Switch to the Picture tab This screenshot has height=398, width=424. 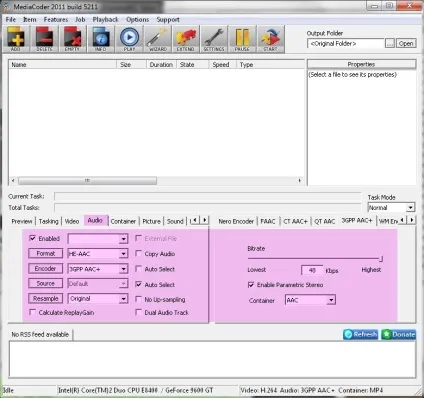pos(151,221)
